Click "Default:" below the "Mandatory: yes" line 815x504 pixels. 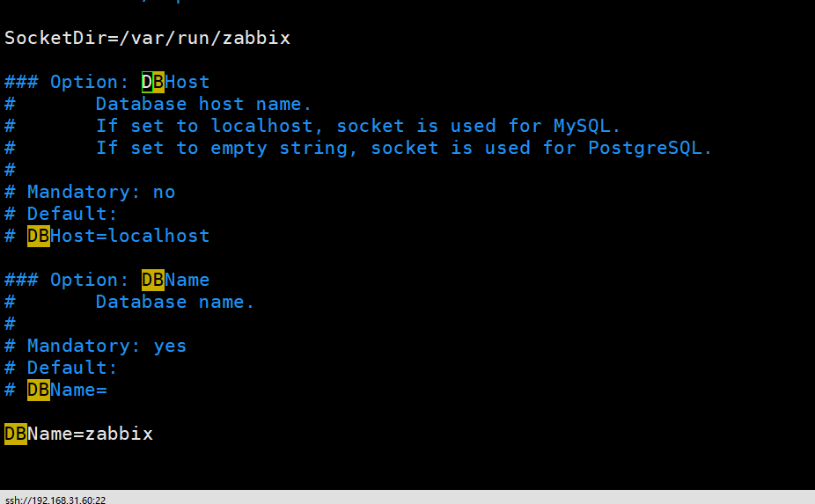[x=72, y=368]
